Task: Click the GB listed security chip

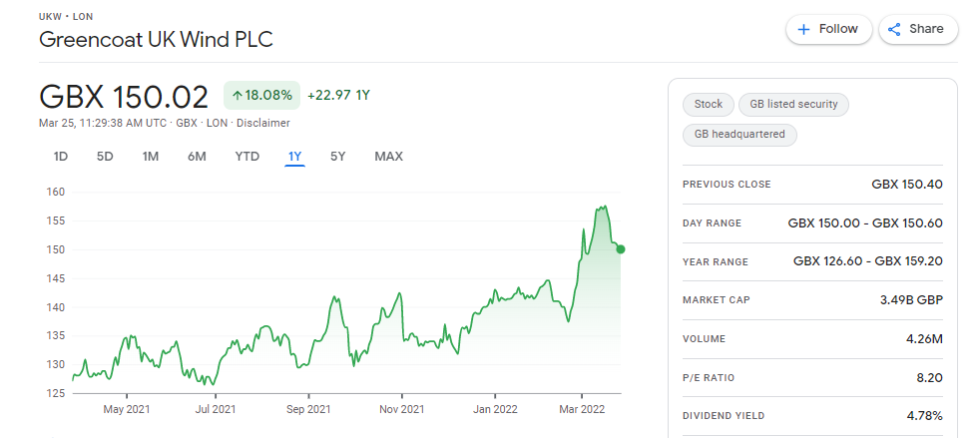Action: tap(793, 105)
